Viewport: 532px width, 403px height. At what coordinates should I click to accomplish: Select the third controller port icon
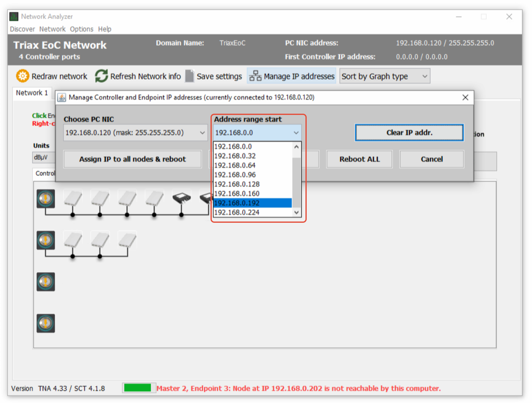pyautogui.click(x=46, y=282)
